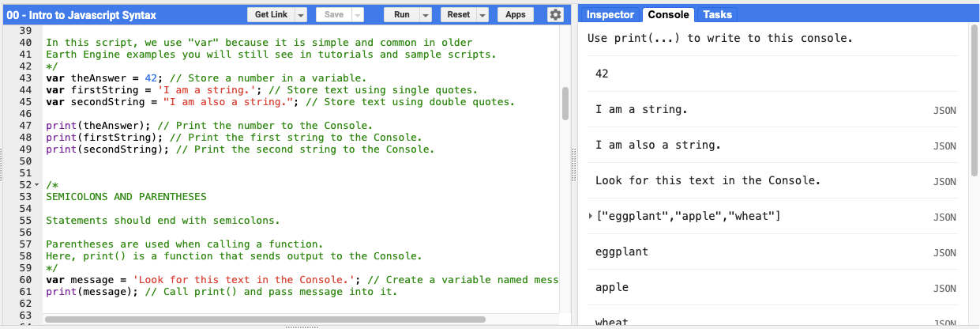The height and width of the screenshot is (329, 980).
Task: Click JSON link beside 'eggplant' output
Action: pyautogui.click(x=944, y=253)
